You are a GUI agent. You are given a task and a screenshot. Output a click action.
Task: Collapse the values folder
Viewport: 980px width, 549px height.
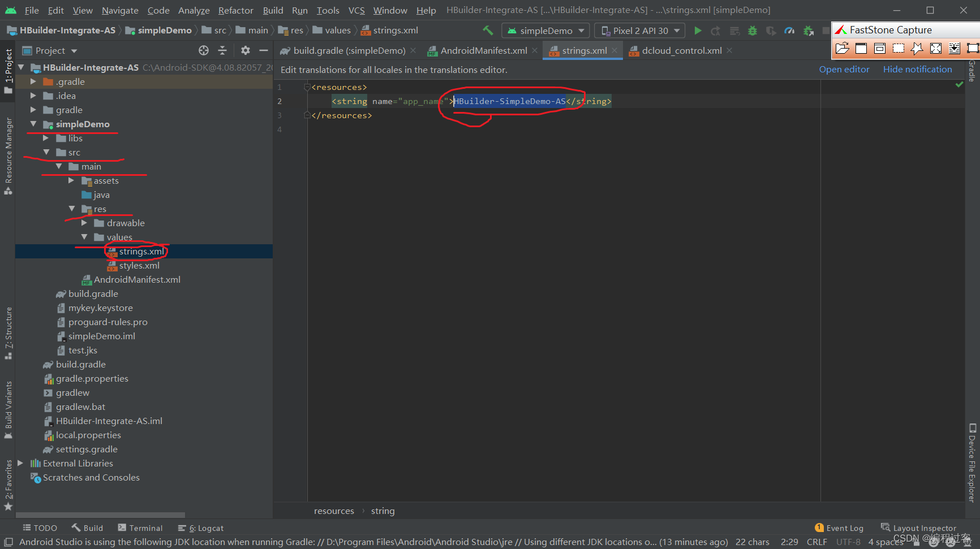point(84,237)
